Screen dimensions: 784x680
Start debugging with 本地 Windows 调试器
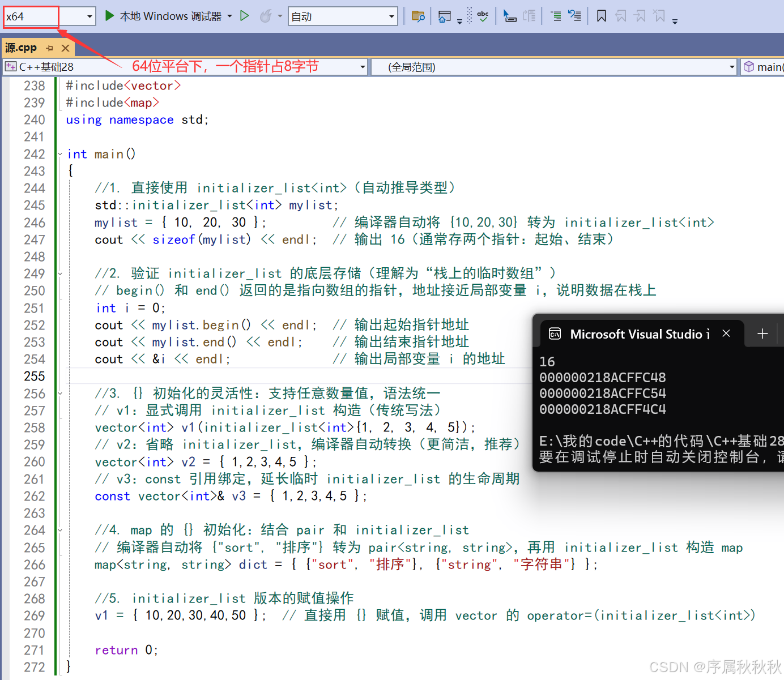pyautogui.click(x=163, y=16)
